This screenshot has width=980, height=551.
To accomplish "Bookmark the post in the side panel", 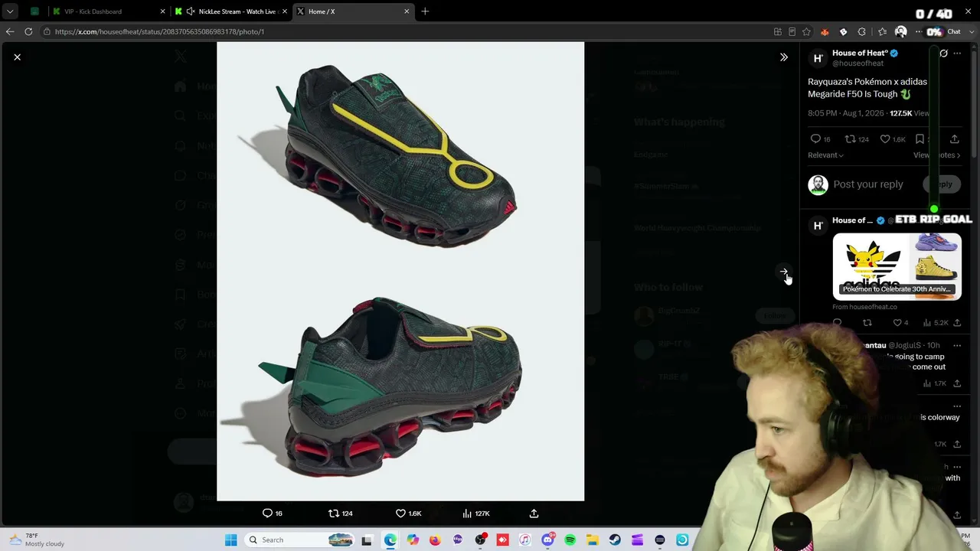I will (920, 139).
